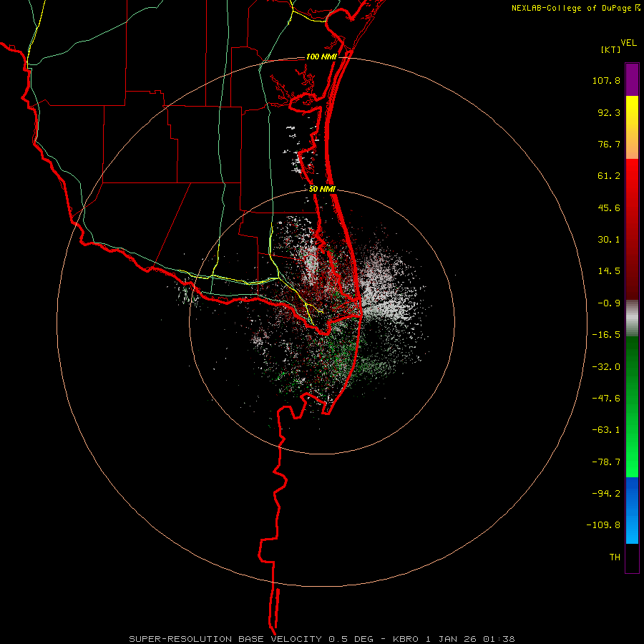The height and width of the screenshot is (644, 644).
Task: Click the 76.7 value on the velocity scale
Action: [x=609, y=144]
